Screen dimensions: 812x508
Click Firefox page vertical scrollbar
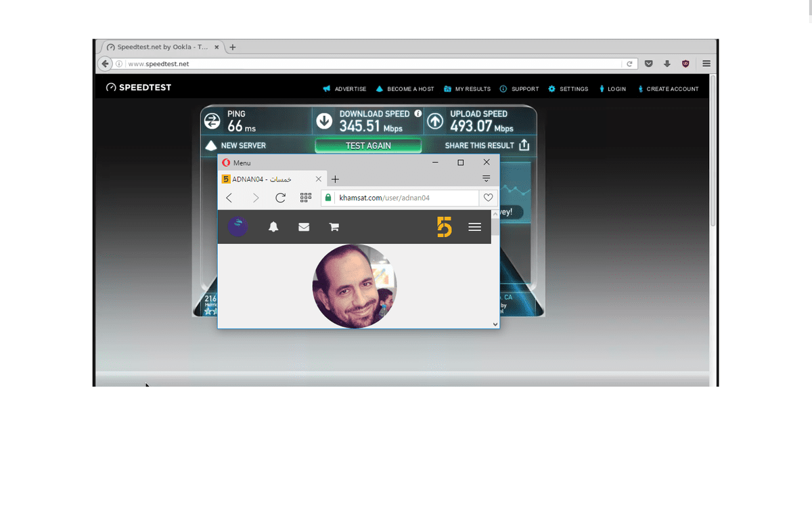click(713, 150)
